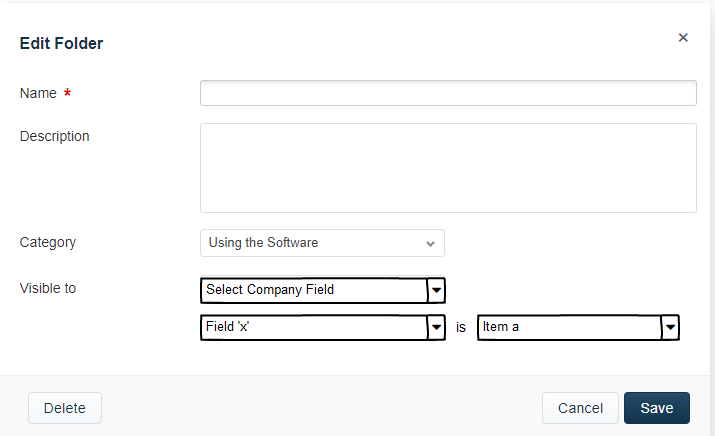
Task: Click the arrow button on Item a dropdown
Action: [670, 327]
